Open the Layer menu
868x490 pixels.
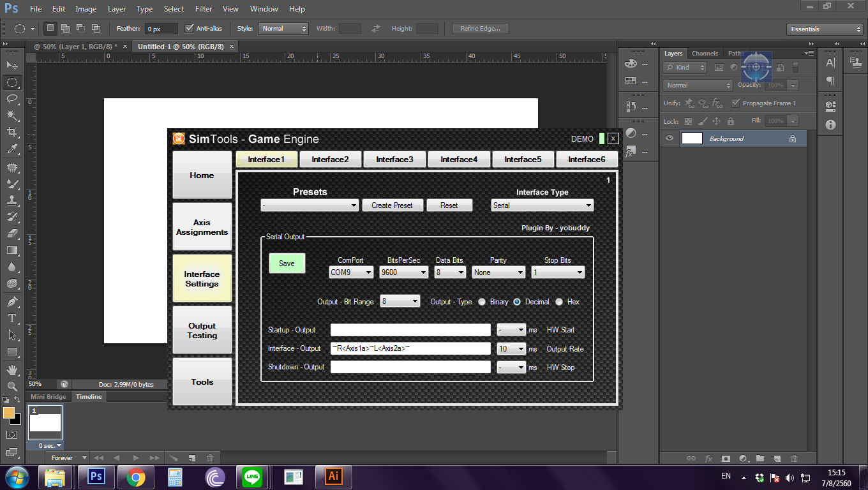tap(117, 9)
